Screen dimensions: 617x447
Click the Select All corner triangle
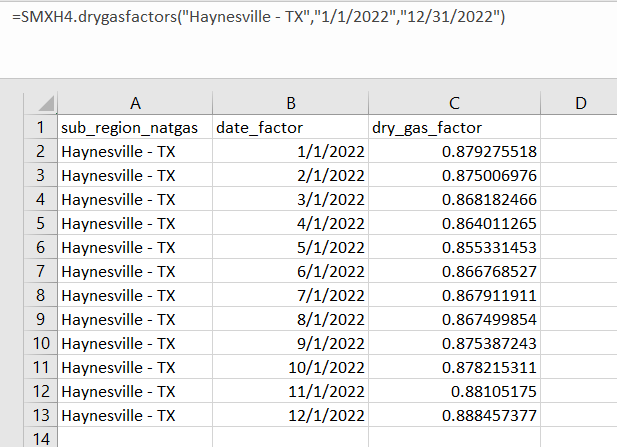tap(46, 104)
